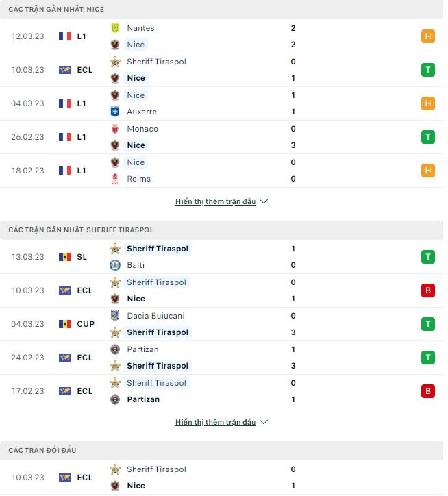Open the Dacia Buiucani team link
This screenshot has height=496, width=448.
155,316
